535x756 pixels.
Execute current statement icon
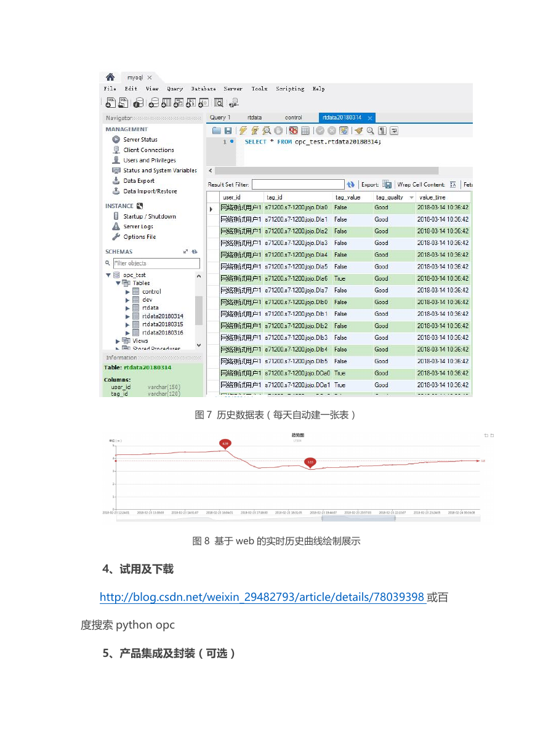click(x=255, y=131)
